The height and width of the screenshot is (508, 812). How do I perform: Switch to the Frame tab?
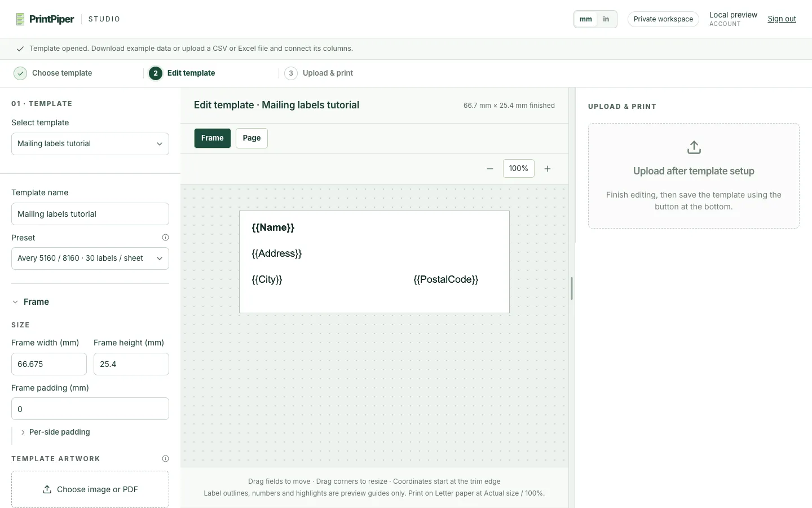coord(213,138)
